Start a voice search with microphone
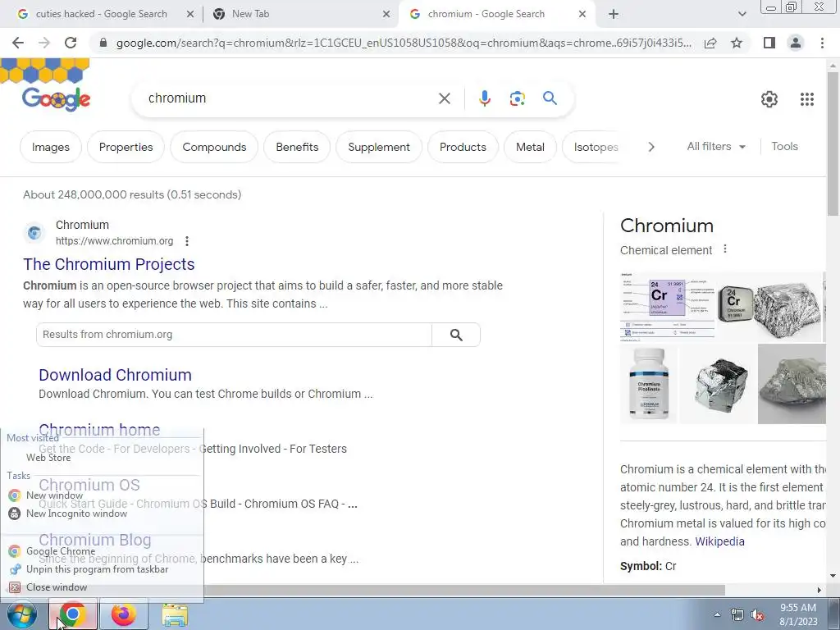The height and width of the screenshot is (630, 840). pyautogui.click(x=484, y=98)
